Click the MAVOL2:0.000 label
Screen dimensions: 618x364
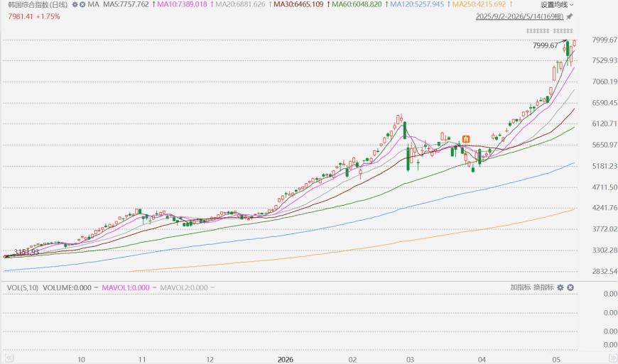[184, 287]
